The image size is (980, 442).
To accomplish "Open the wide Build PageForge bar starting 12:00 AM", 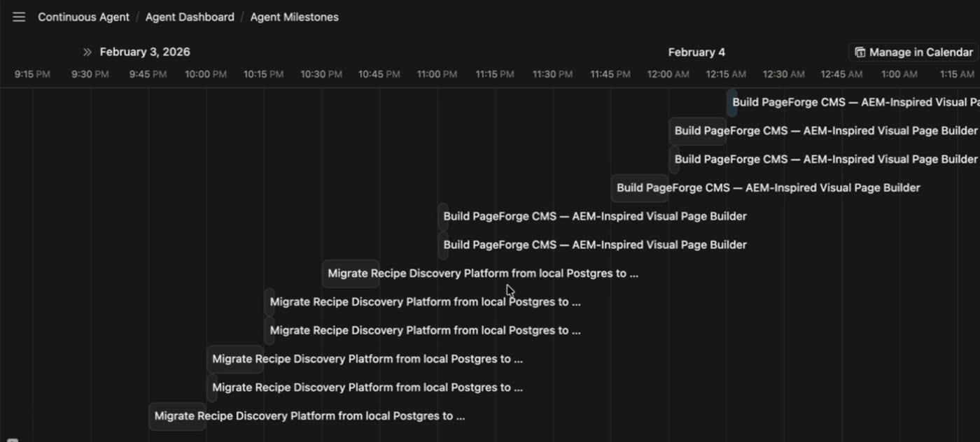I will (x=697, y=131).
